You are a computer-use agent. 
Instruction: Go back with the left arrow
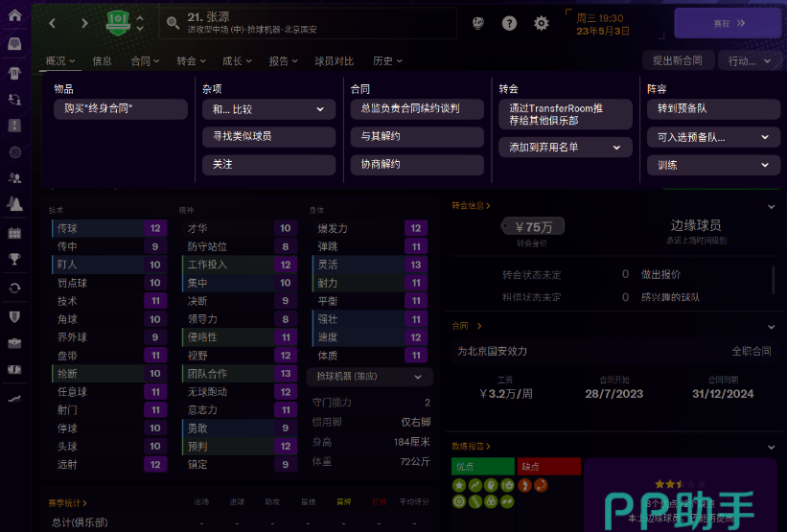pyautogui.click(x=53, y=23)
